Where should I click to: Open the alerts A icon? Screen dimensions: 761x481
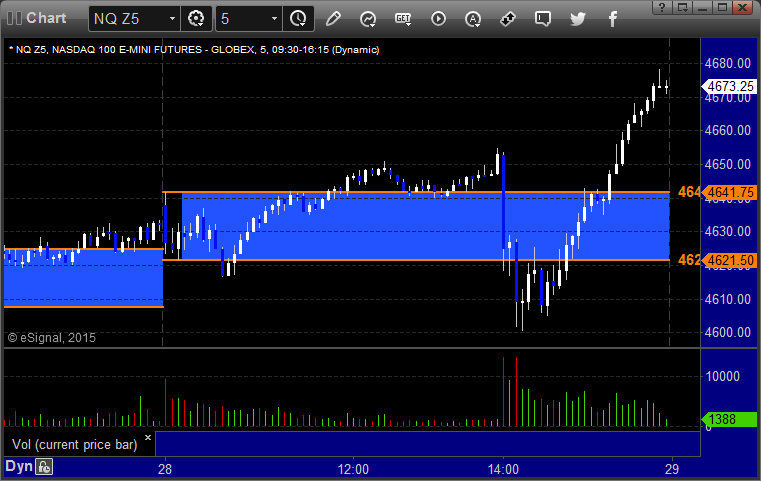pos(473,19)
